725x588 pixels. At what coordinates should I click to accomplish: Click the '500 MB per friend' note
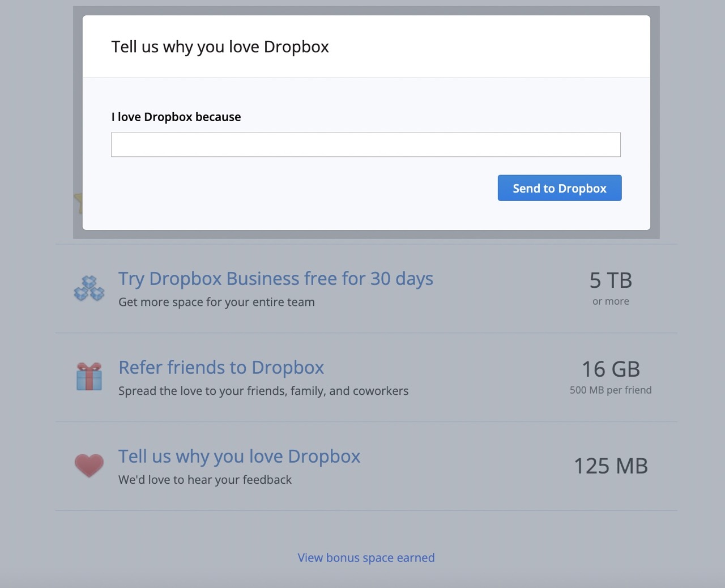(611, 390)
